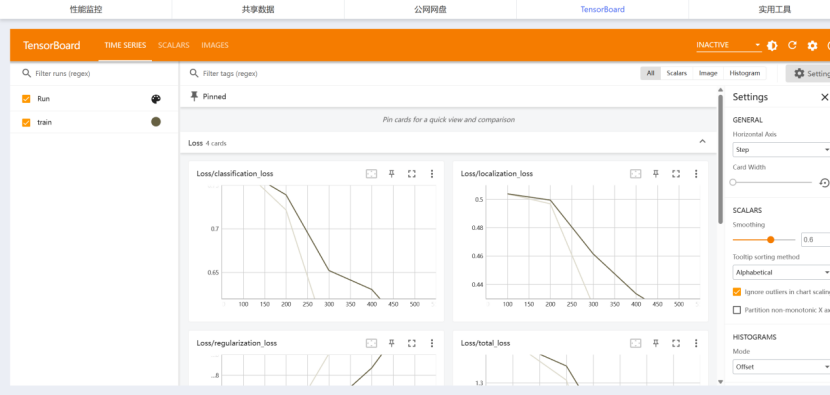The height and width of the screenshot is (395, 830).
Task: Expand the localization_loss chart to full size
Action: click(x=676, y=174)
